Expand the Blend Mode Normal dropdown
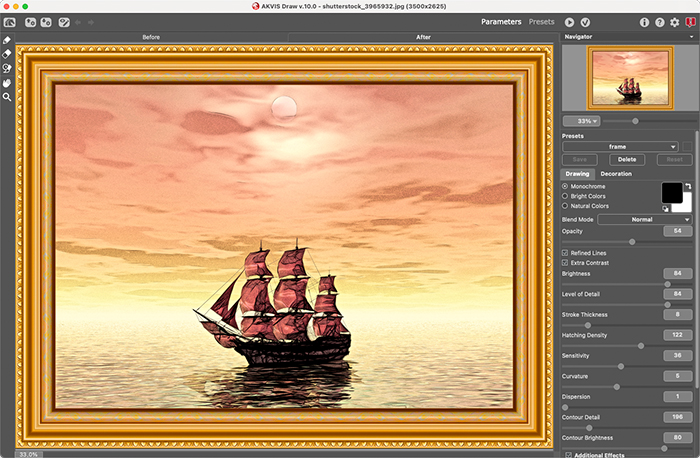Image resolution: width=700 pixels, height=458 pixels. click(x=645, y=219)
